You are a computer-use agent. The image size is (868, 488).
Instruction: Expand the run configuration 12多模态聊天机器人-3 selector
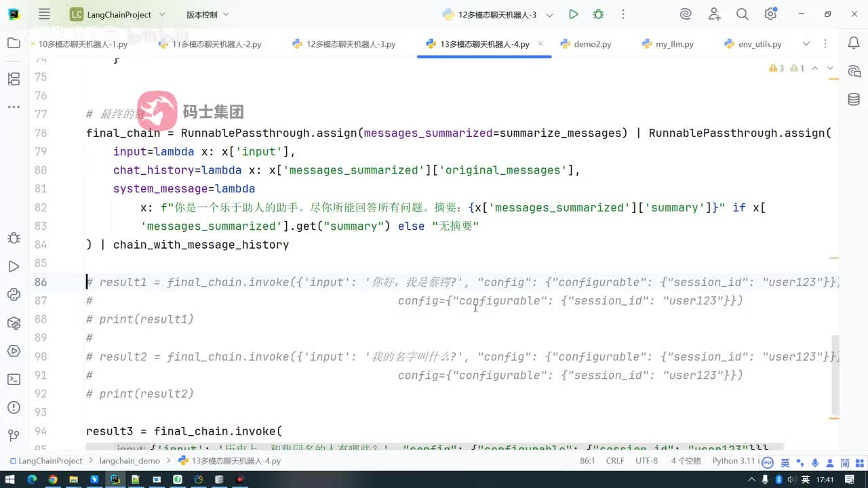498,14
